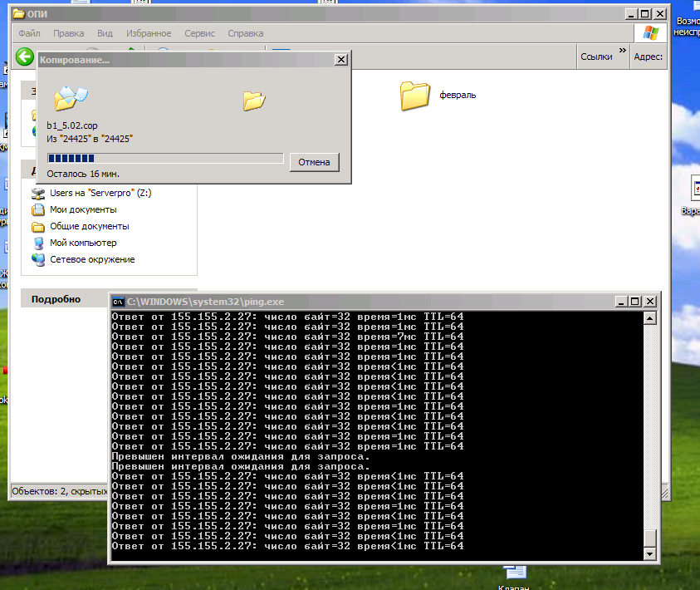Open the Users на Serverpro network drive icon
The image size is (700, 590).
[38, 194]
